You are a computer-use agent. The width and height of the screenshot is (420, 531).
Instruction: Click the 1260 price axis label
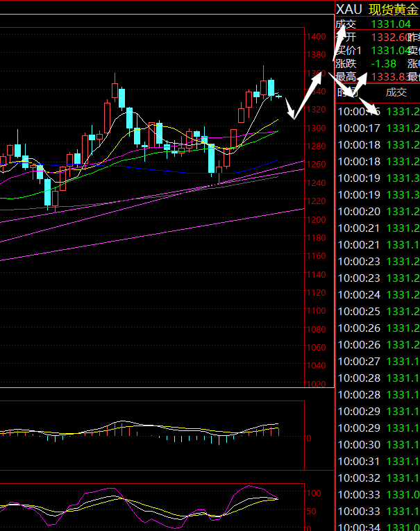tap(316, 165)
